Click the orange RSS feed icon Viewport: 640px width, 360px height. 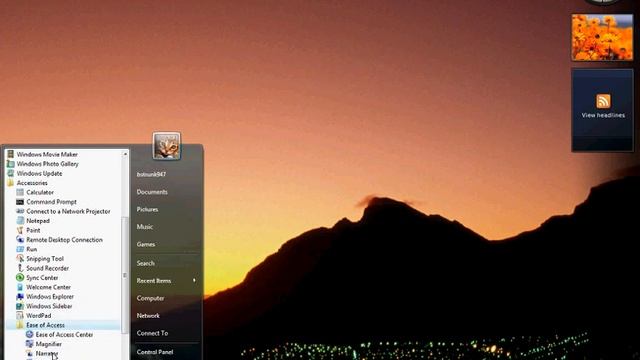tap(603, 101)
